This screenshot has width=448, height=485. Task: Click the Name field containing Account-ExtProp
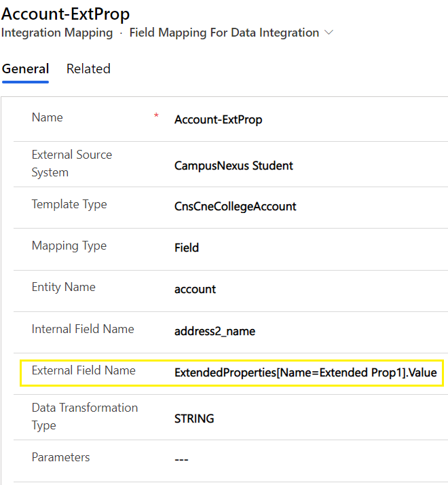pos(218,119)
